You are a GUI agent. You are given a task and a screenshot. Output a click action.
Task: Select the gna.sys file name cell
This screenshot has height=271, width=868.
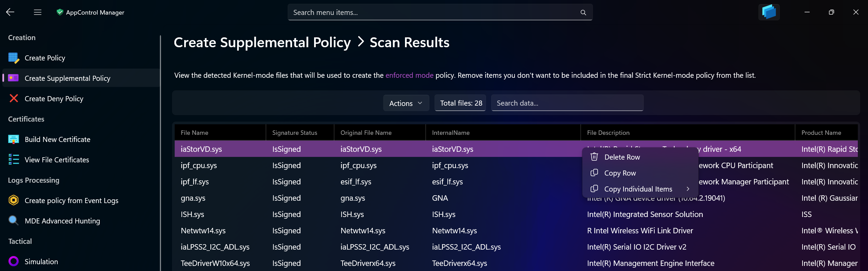pos(193,198)
